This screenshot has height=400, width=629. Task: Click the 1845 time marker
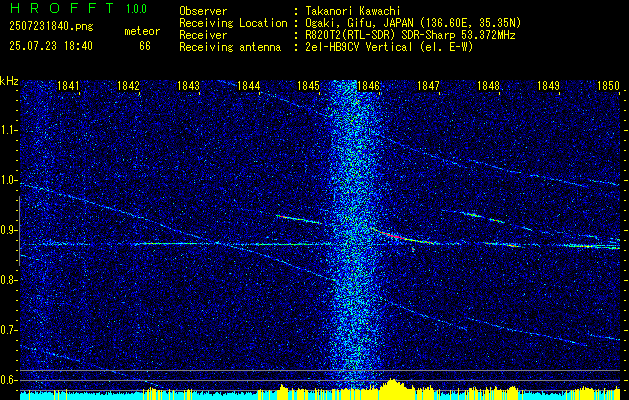coord(308,85)
